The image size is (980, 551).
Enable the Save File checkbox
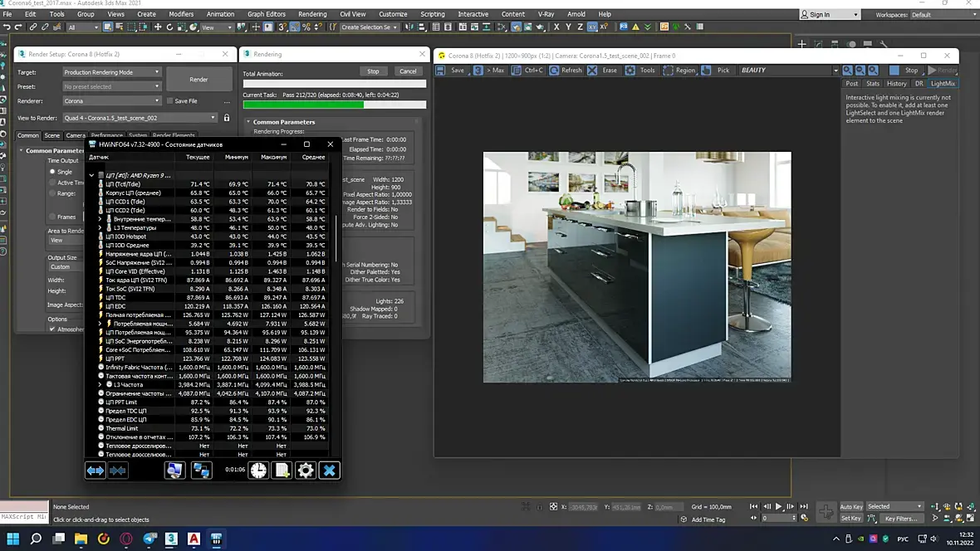(169, 101)
